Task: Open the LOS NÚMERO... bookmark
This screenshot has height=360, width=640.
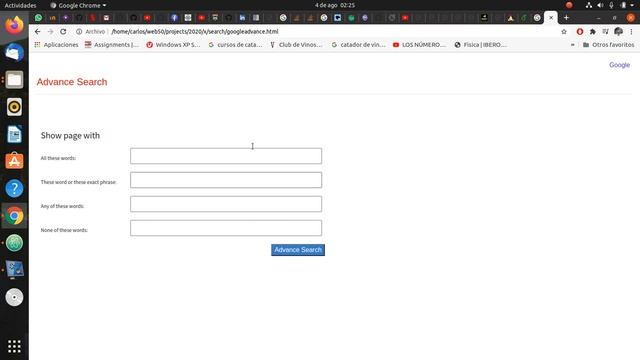Action: [x=419, y=45]
